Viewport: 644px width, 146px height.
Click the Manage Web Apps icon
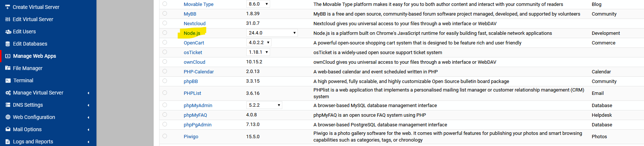click(8, 56)
